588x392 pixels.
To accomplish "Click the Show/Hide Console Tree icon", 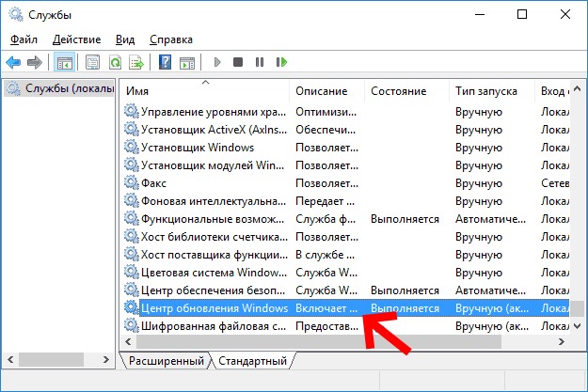I will (x=65, y=63).
